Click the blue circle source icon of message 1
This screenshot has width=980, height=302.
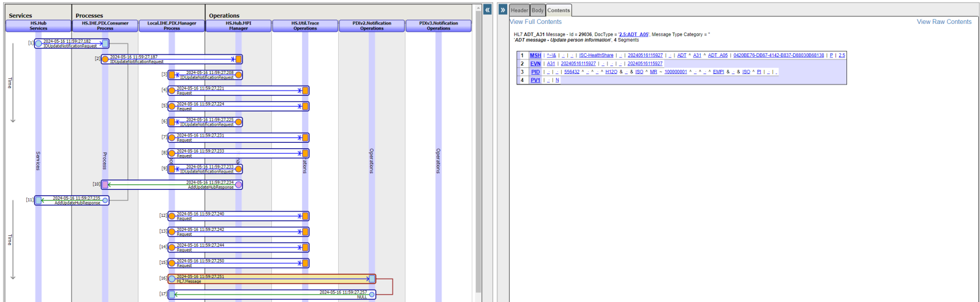point(39,43)
